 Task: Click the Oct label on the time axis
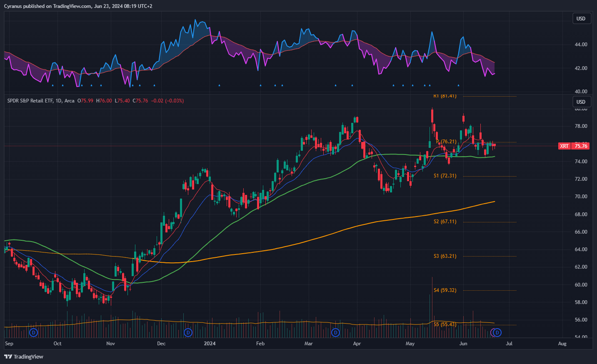(x=57, y=344)
